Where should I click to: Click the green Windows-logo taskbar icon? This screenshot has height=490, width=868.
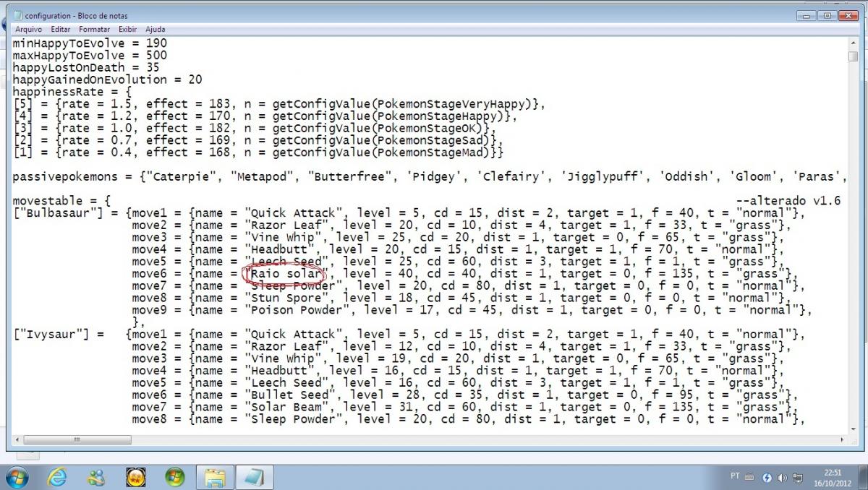(x=174, y=477)
